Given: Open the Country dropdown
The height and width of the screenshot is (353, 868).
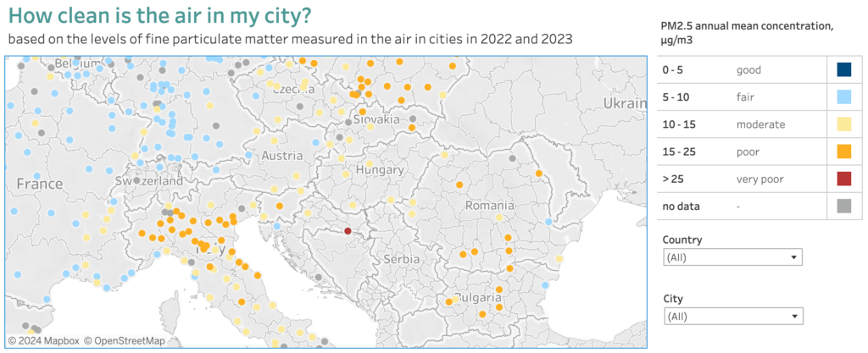Looking at the screenshot, I should [x=732, y=256].
